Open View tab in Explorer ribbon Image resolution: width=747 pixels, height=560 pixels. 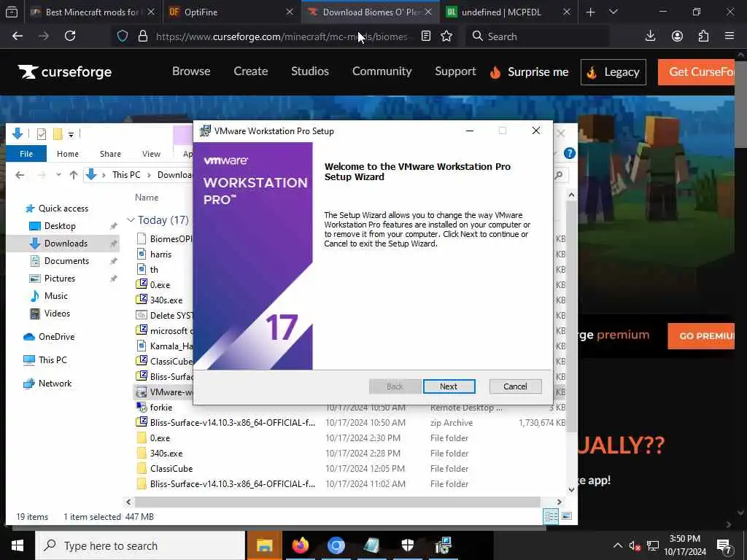(x=151, y=154)
